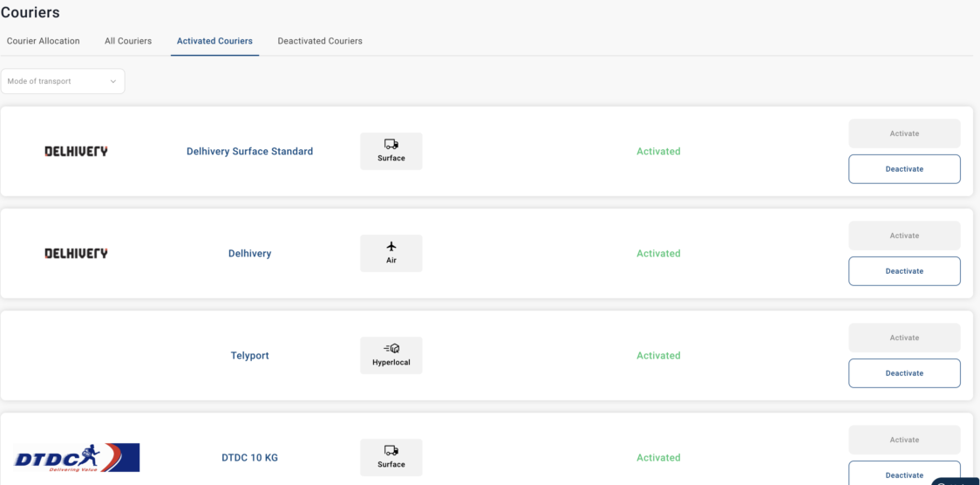This screenshot has width=980, height=485.
Task: Click the Hyperlocal package icon
Action: coord(391,348)
